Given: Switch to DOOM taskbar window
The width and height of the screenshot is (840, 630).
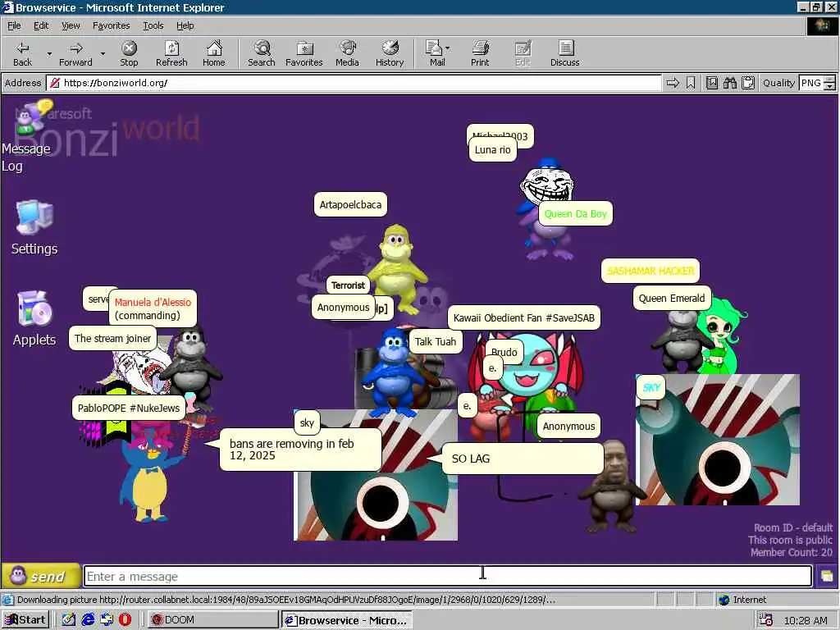Looking at the screenshot, I should tap(212, 620).
